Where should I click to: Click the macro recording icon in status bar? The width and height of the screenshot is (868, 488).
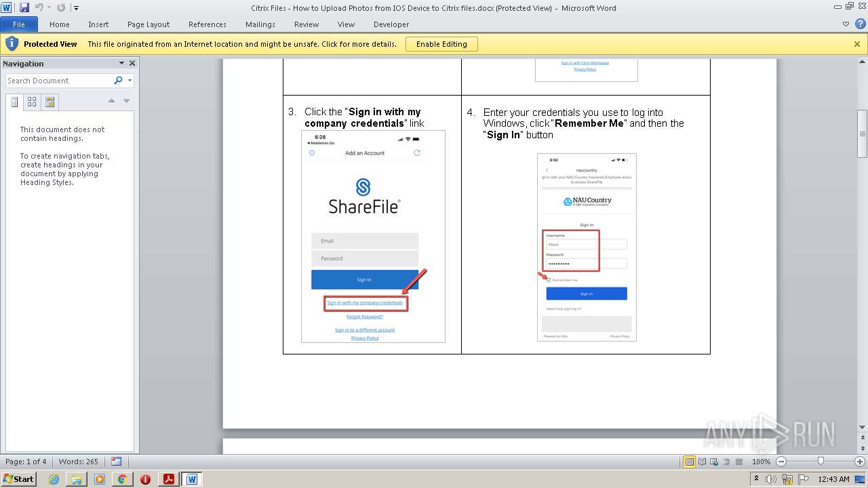point(117,462)
